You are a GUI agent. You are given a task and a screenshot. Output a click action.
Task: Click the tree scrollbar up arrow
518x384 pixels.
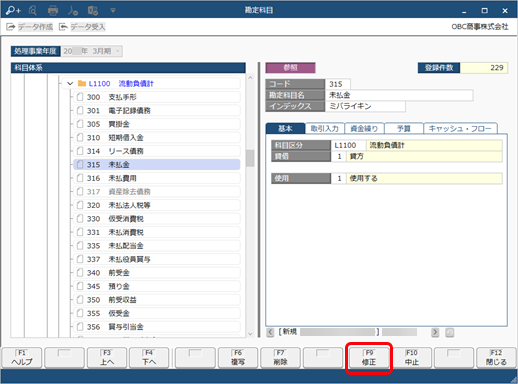pyautogui.click(x=250, y=77)
